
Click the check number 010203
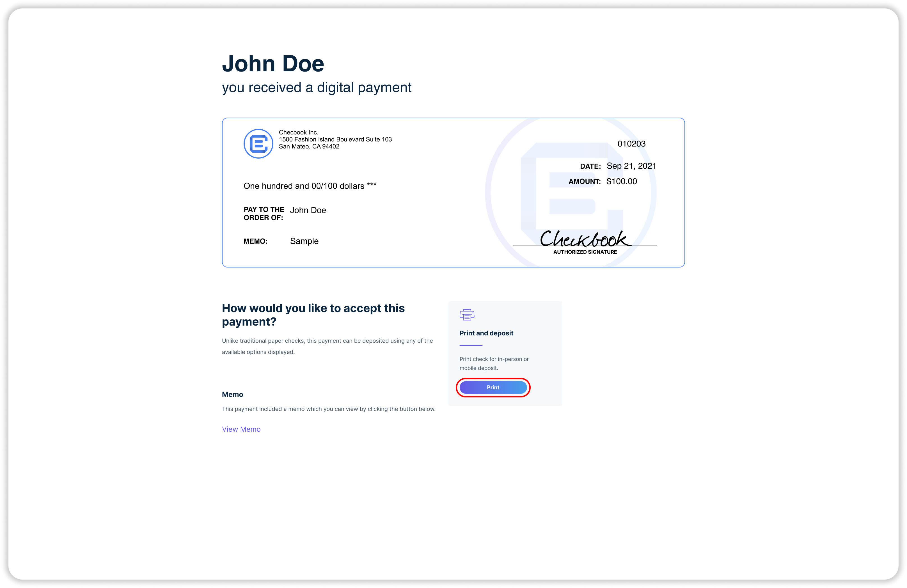pos(631,144)
